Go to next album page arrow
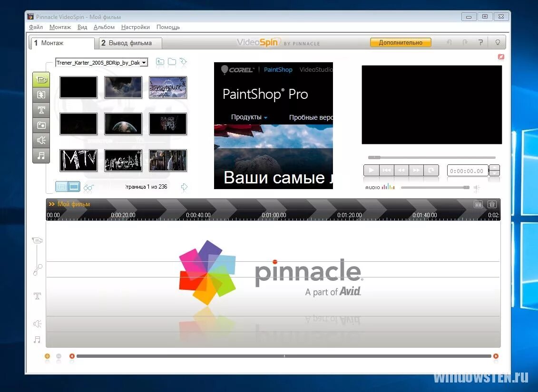The image size is (538, 392). point(184,187)
